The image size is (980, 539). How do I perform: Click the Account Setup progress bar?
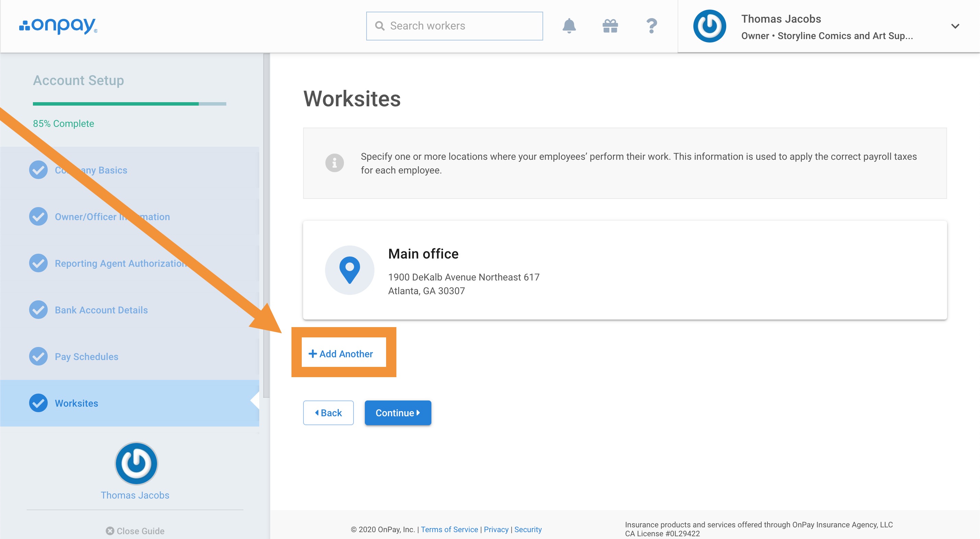coord(129,104)
